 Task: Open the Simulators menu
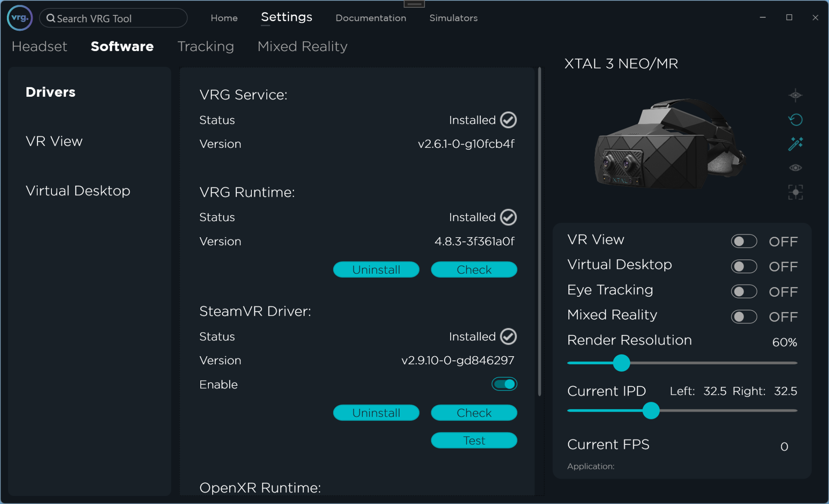(x=453, y=18)
